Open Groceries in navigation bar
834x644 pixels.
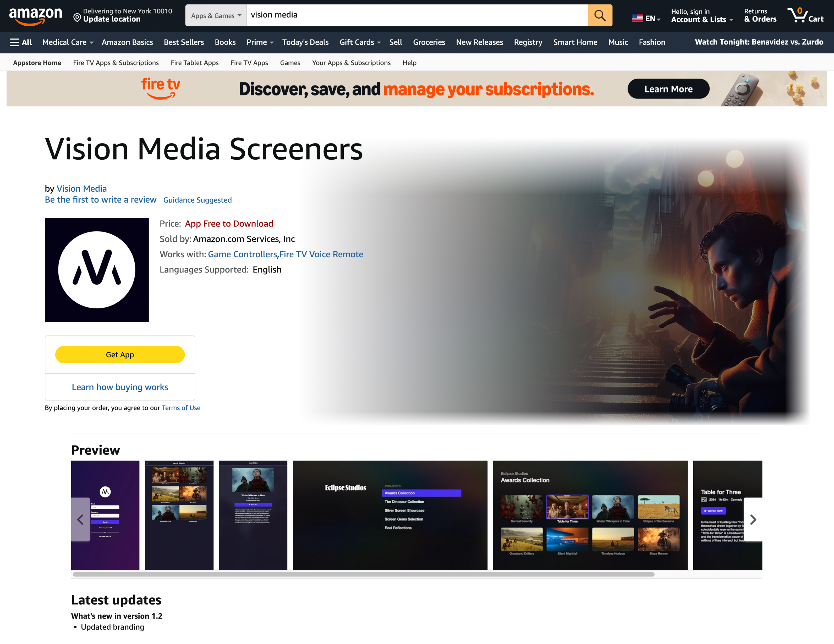pos(429,42)
